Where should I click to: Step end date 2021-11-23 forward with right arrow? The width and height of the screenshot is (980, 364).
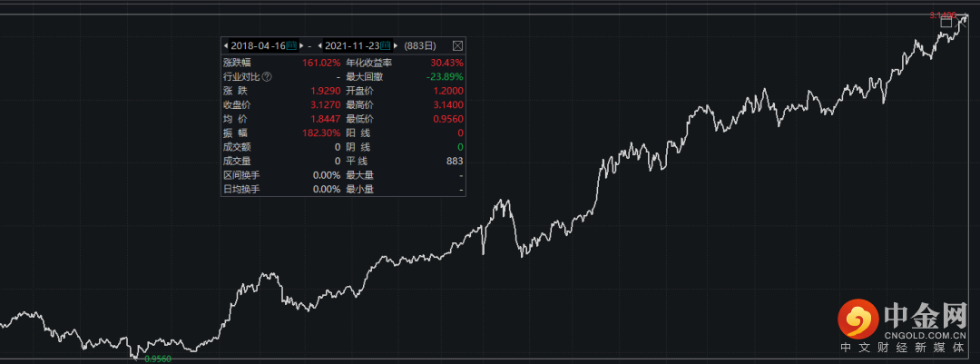point(396,45)
